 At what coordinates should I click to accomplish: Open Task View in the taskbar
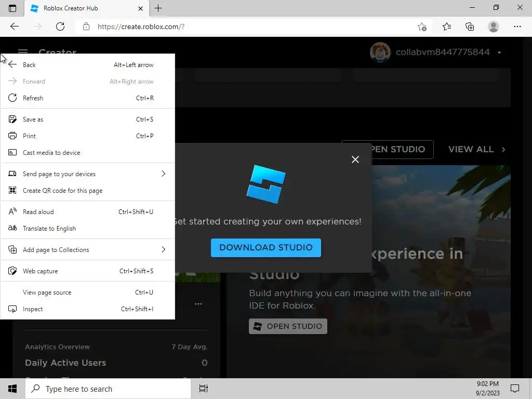pyautogui.click(x=204, y=389)
